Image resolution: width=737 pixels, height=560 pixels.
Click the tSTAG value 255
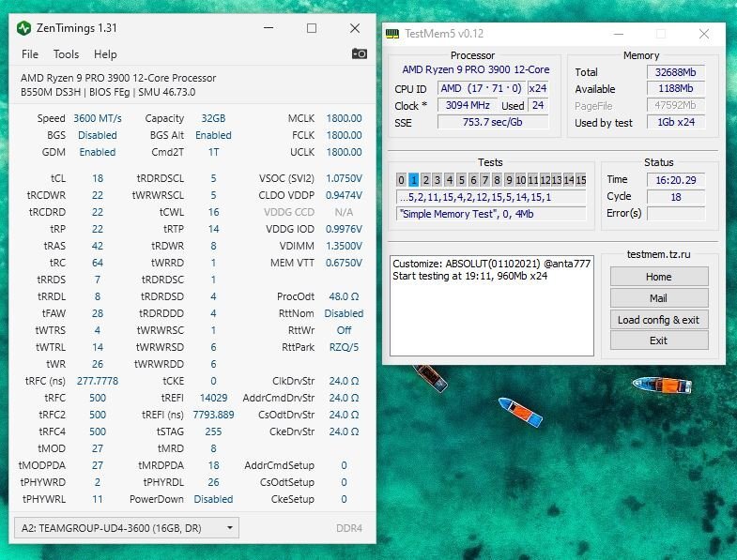click(x=213, y=431)
